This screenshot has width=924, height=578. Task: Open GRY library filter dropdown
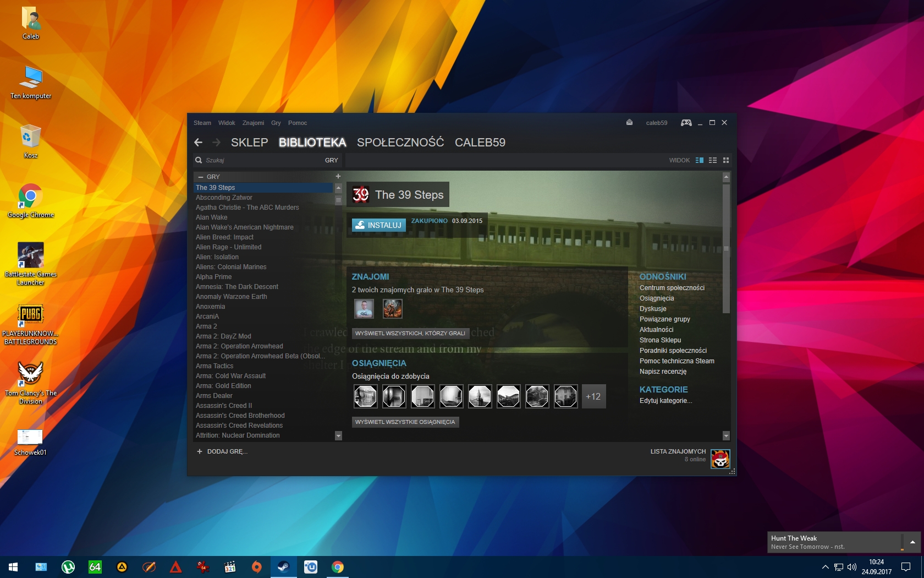tap(332, 160)
